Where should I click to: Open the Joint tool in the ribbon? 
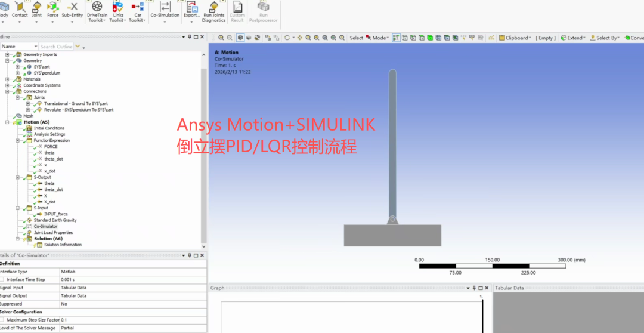36,11
